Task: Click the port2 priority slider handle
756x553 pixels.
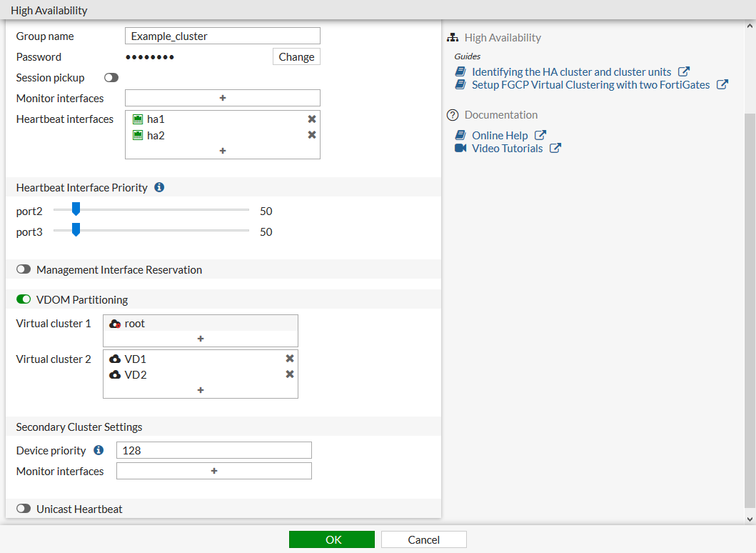Action: tap(76, 209)
